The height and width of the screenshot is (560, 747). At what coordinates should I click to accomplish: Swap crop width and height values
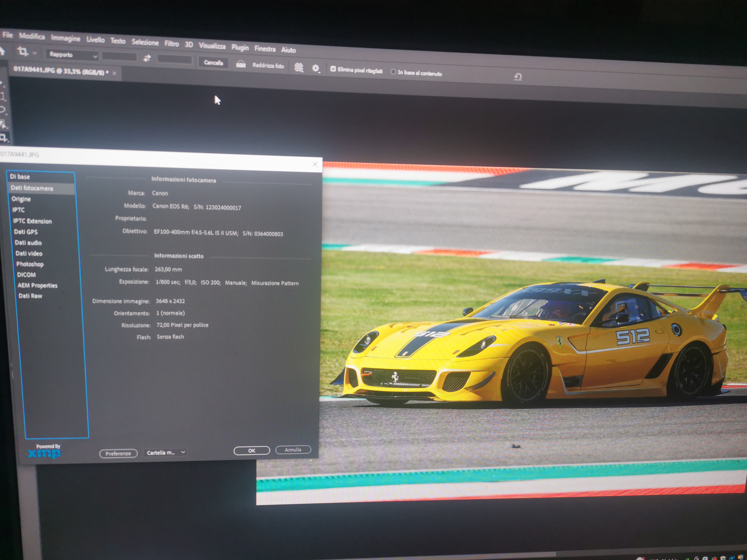click(147, 58)
